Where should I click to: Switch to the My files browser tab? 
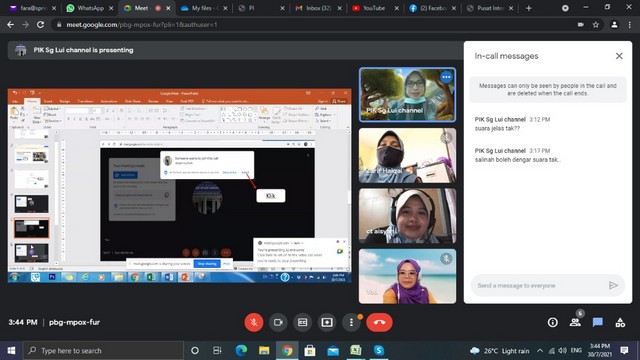(x=204, y=8)
